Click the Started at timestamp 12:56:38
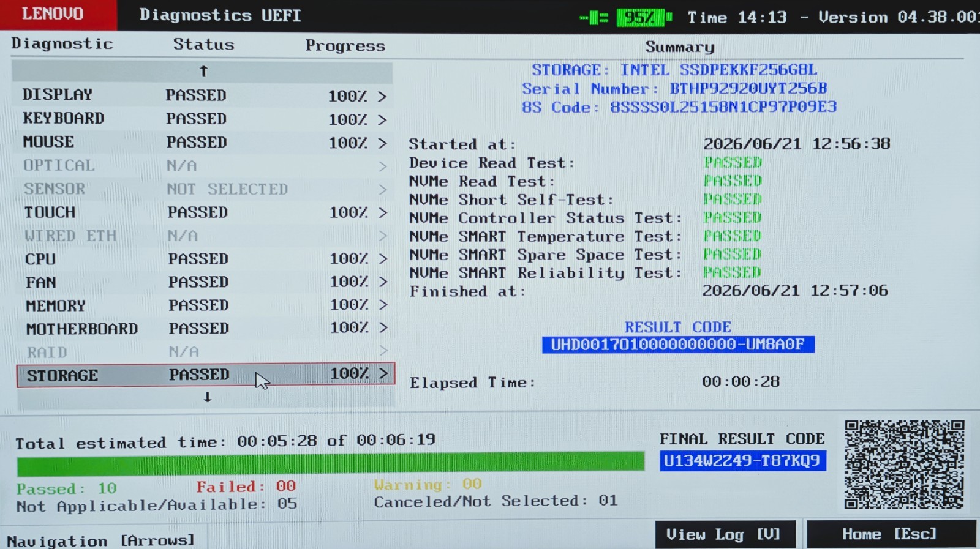This screenshot has width=980, height=549. 797,144
